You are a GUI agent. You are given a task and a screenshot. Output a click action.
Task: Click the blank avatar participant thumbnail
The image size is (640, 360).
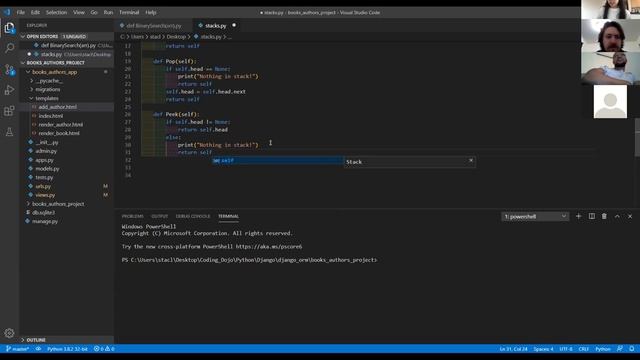(x=610, y=102)
